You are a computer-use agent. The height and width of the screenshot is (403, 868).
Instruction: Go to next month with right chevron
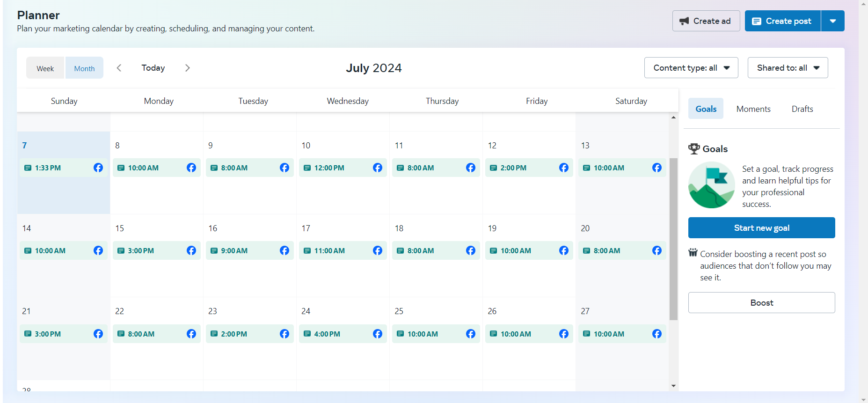(x=188, y=68)
